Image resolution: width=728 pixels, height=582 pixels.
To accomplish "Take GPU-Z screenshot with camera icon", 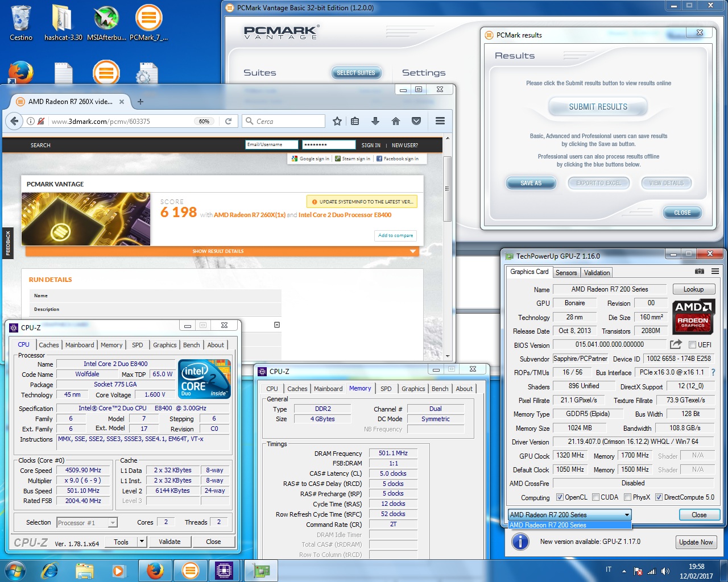I will pos(700,272).
